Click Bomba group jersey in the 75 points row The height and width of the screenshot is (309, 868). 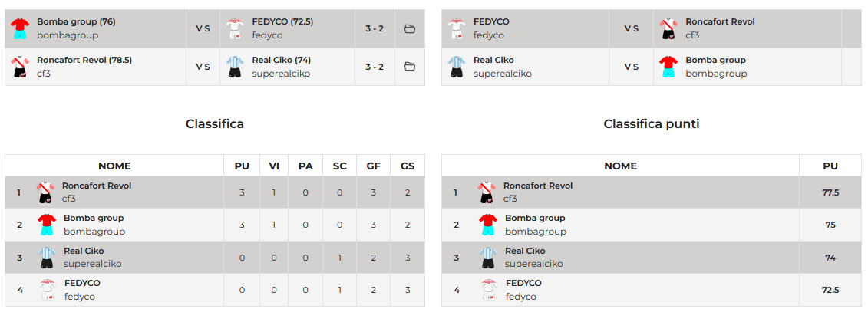pos(487,225)
